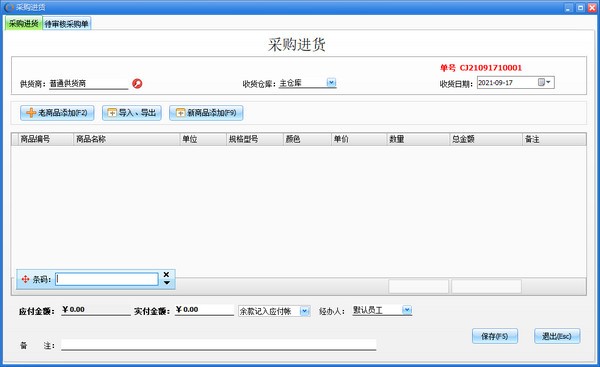
Task: Click 导入、导出 button
Action: (x=132, y=113)
